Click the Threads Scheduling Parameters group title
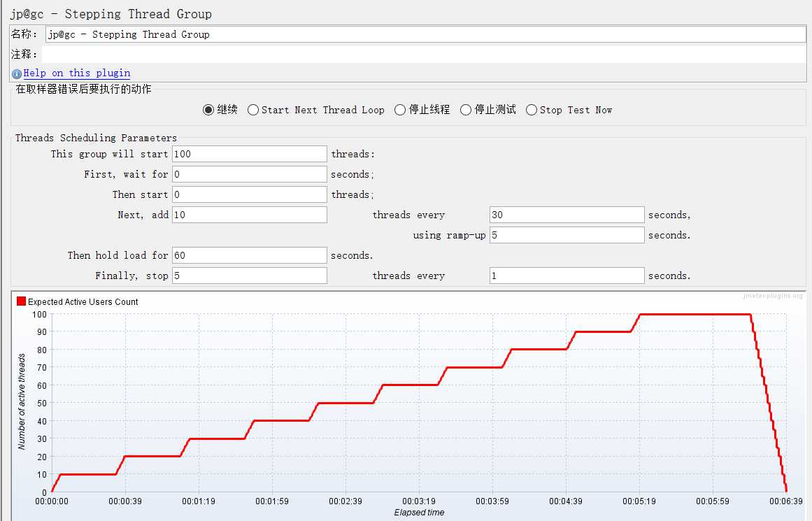The width and height of the screenshot is (812, 521). click(x=96, y=138)
